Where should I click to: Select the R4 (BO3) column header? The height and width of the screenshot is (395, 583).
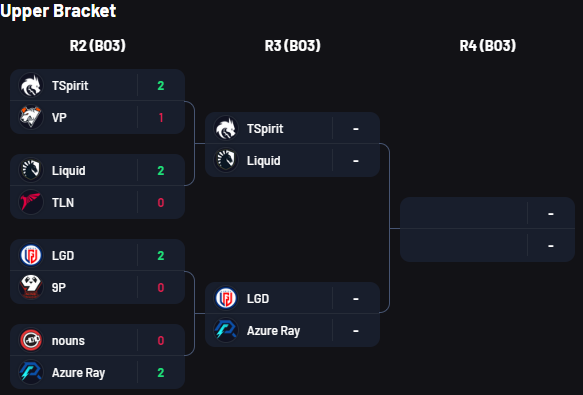[x=488, y=46]
